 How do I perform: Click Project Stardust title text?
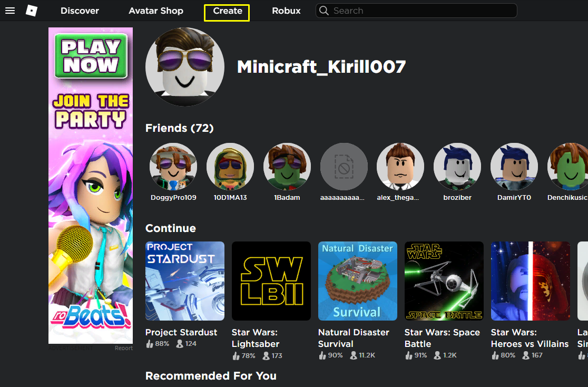click(x=181, y=332)
